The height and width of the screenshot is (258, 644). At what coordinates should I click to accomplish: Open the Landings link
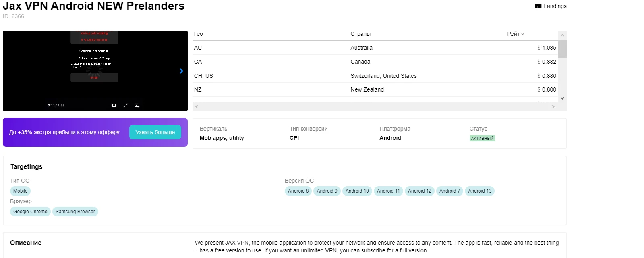click(551, 6)
